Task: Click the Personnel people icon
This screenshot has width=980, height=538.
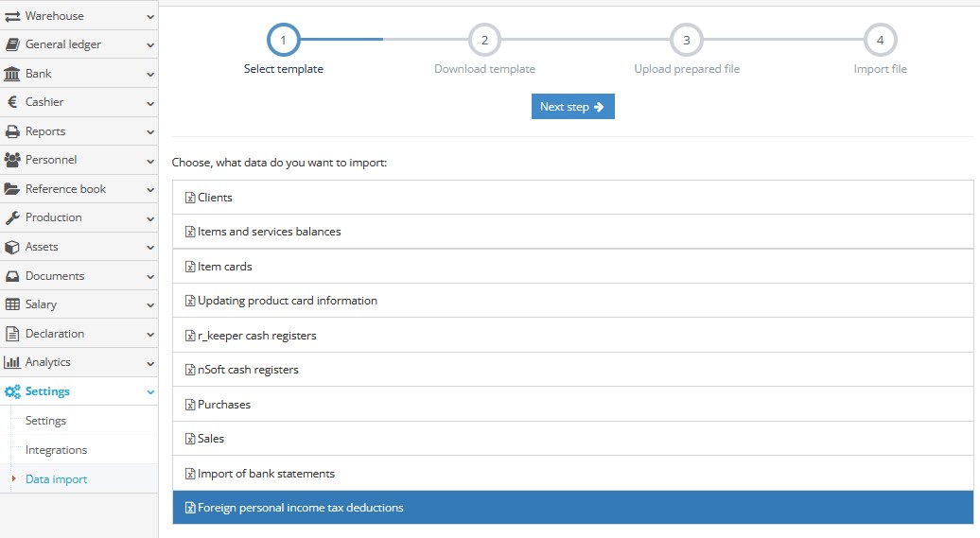Action: pos(13,160)
